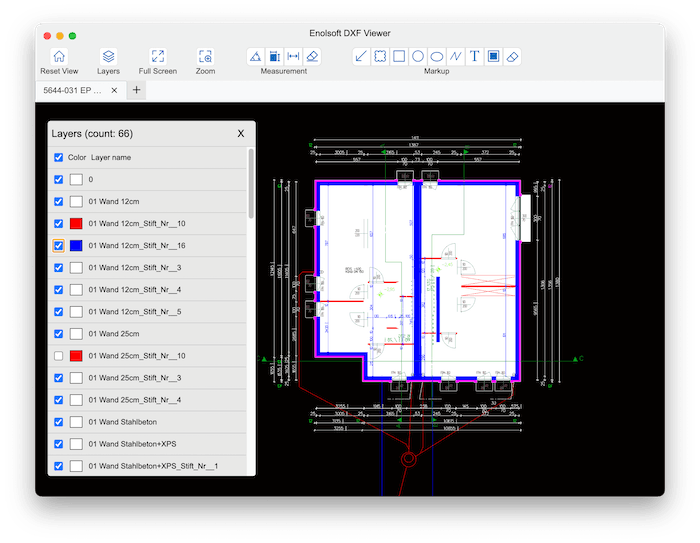Viewport: 700px width, 543px height.
Task: Choose the rectangle markup tool
Action: click(x=399, y=57)
